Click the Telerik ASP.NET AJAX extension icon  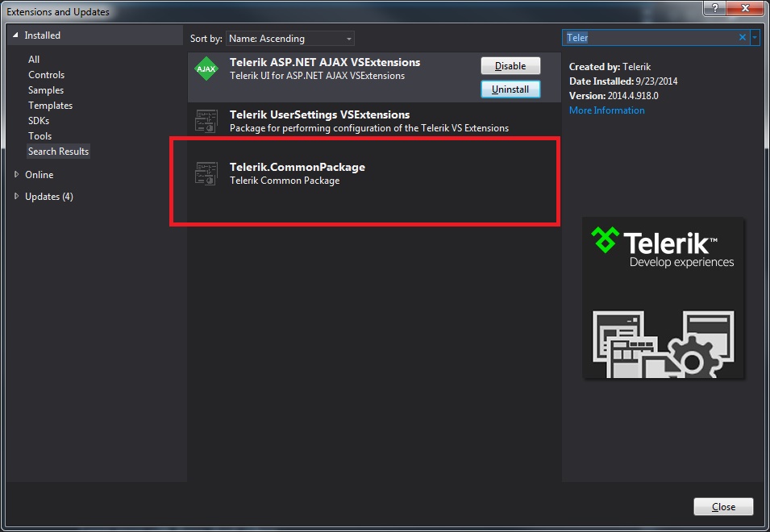tap(206, 69)
